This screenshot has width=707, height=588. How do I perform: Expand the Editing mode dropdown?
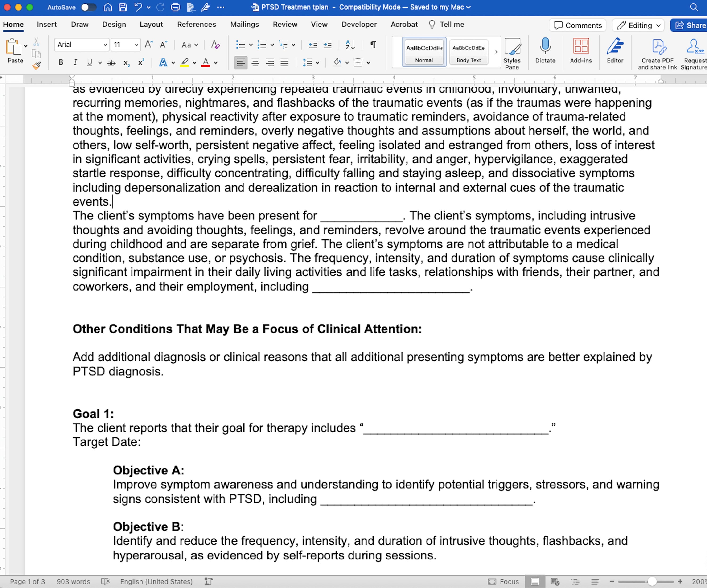click(x=657, y=25)
